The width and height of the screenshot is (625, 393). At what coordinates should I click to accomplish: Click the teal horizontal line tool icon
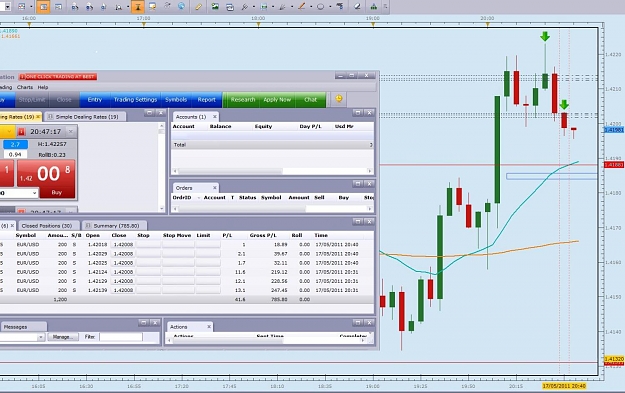[263, 6]
